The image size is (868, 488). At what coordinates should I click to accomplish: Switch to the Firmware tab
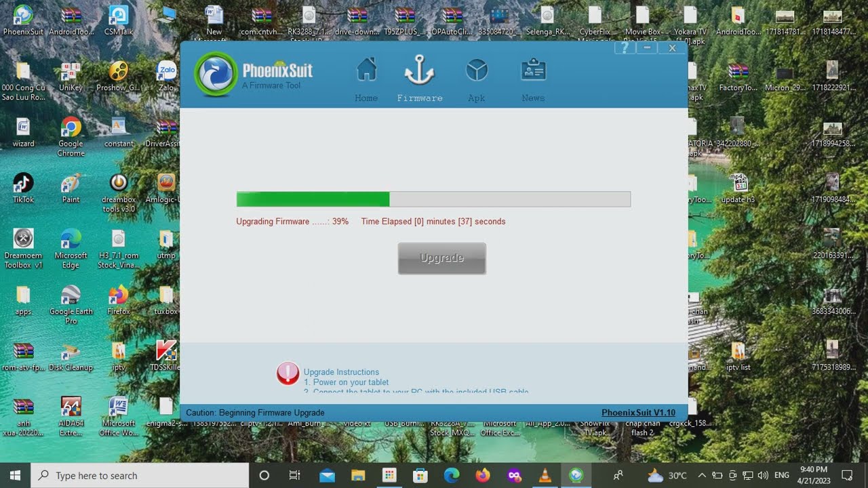420,80
